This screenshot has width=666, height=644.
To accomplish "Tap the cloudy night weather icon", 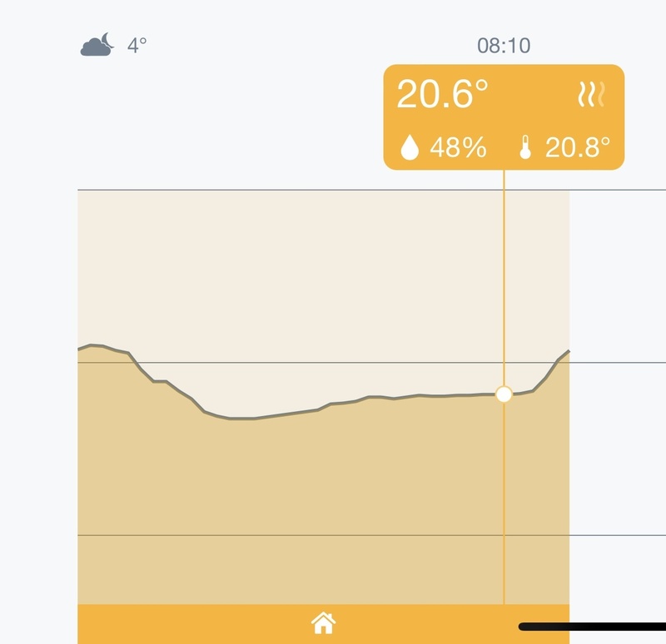I will (x=97, y=45).
